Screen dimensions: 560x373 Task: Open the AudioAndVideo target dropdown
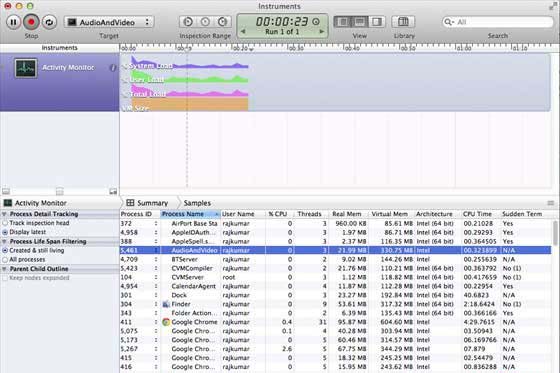109,22
